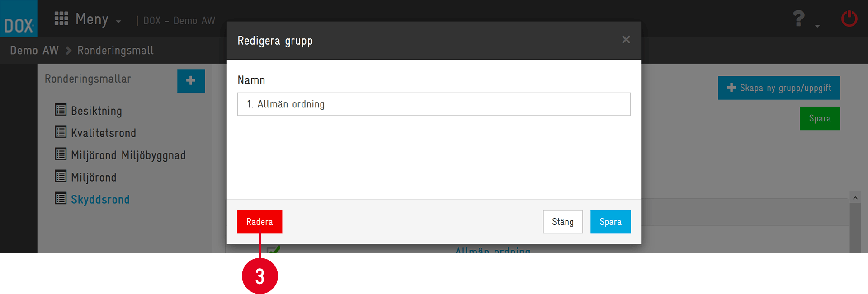
Task: Select the Besiktning template
Action: (x=96, y=111)
